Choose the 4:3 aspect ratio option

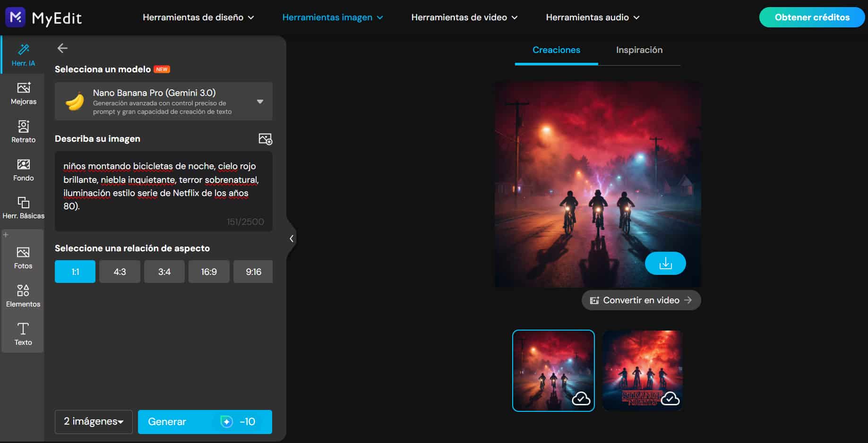[x=120, y=272]
